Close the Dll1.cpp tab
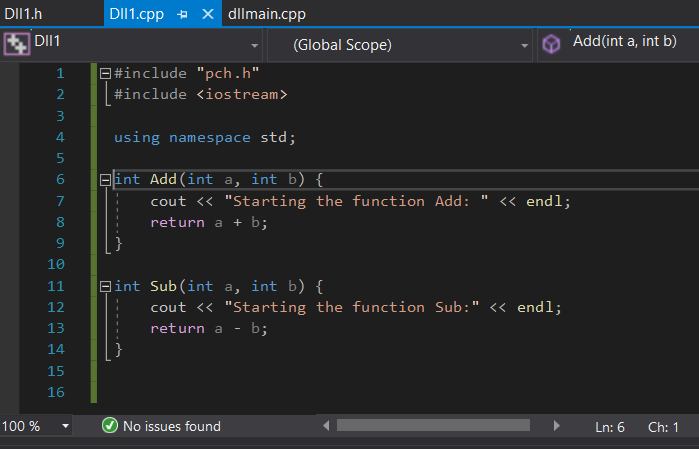Image resolution: width=699 pixels, height=449 pixels. coord(208,15)
